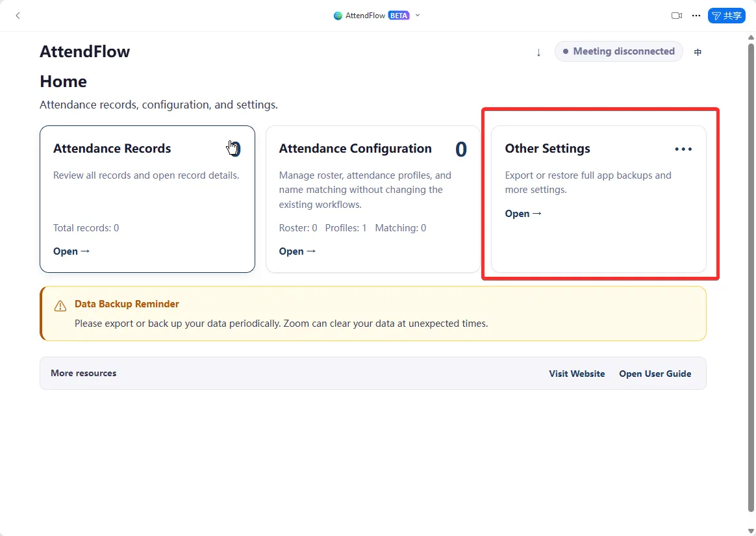Click the scrollbar down arrow

coord(751,531)
